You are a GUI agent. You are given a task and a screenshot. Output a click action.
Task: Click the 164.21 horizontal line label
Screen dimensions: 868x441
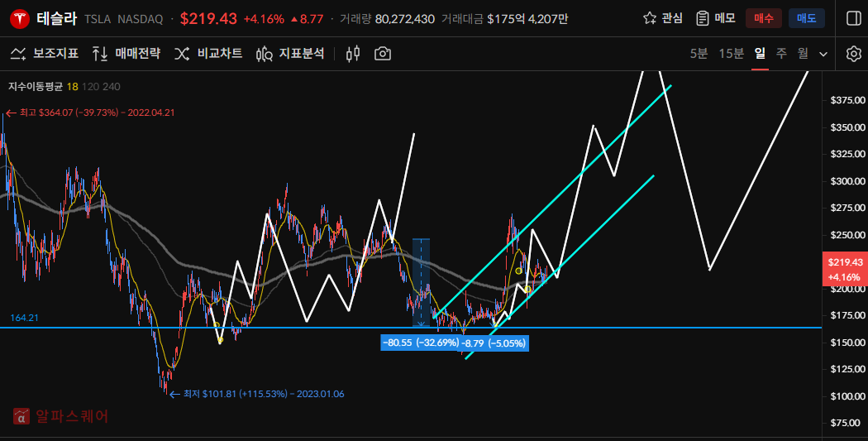coord(24,318)
